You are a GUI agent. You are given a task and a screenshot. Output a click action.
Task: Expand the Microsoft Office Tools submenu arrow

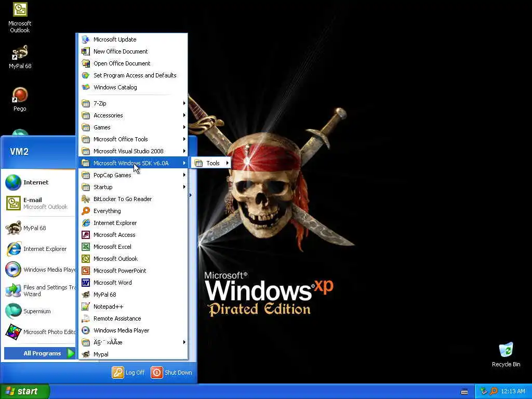(184, 139)
